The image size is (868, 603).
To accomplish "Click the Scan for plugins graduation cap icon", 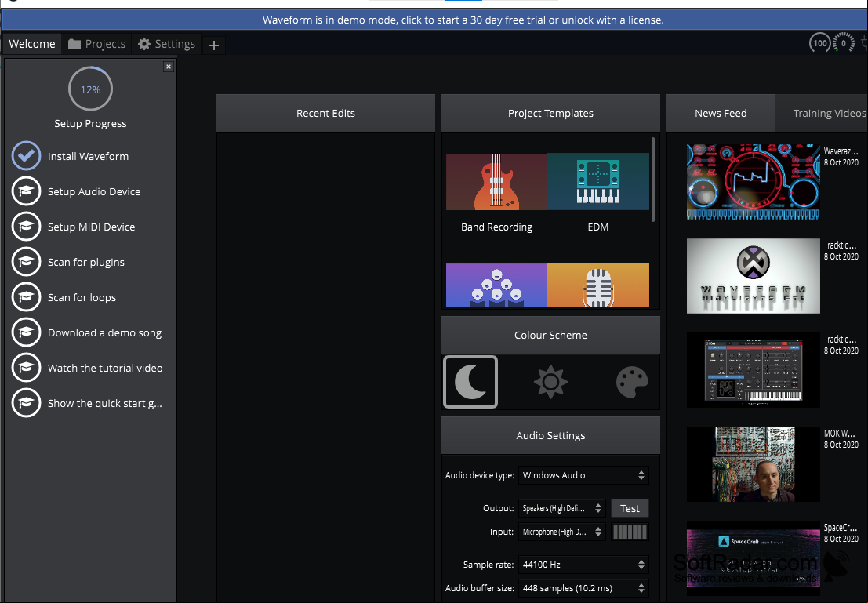I will tap(26, 262).
